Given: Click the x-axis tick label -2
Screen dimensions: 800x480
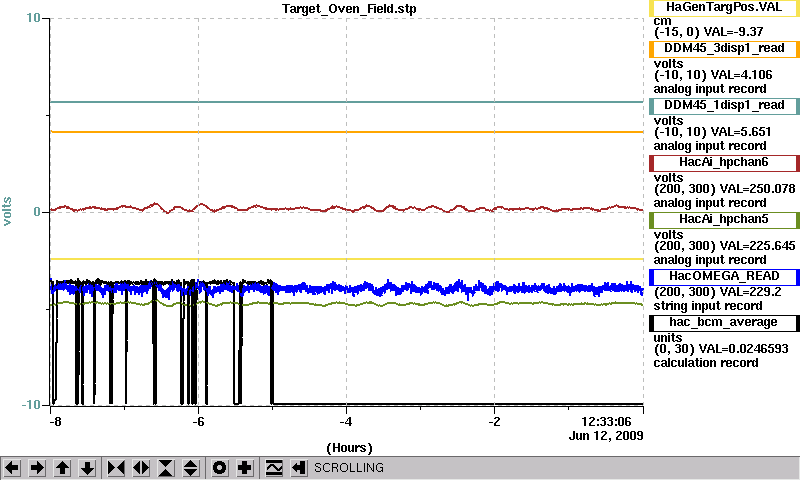Looking at the screenshot, I should click(x=494, y=422).
